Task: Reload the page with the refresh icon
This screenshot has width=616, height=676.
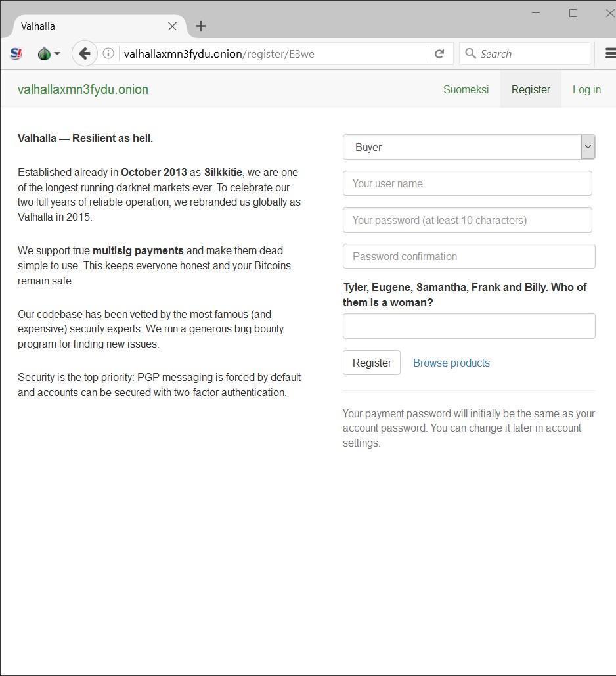Action: click(x=439, y=53)
